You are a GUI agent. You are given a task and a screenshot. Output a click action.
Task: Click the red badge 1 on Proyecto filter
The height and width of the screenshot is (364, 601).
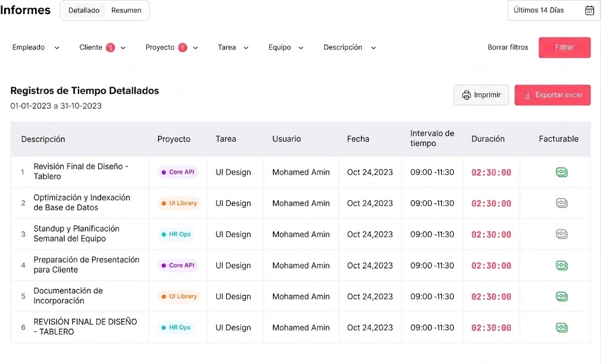pyautogui.click(x=183, y=47)
